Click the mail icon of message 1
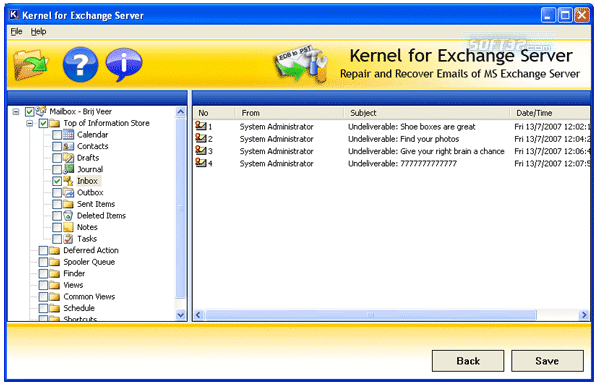 click(201, 125)
